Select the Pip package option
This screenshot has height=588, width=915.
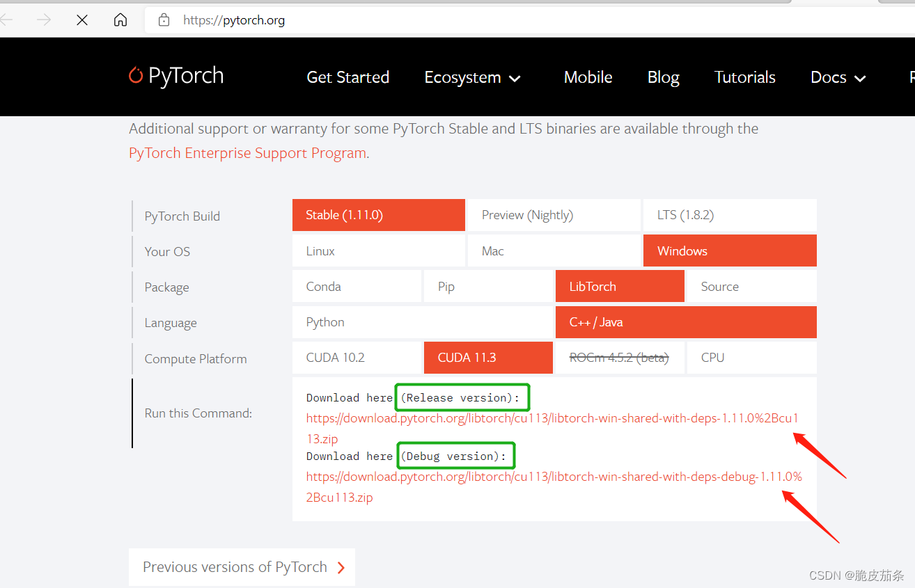click(x=488, y=287)
